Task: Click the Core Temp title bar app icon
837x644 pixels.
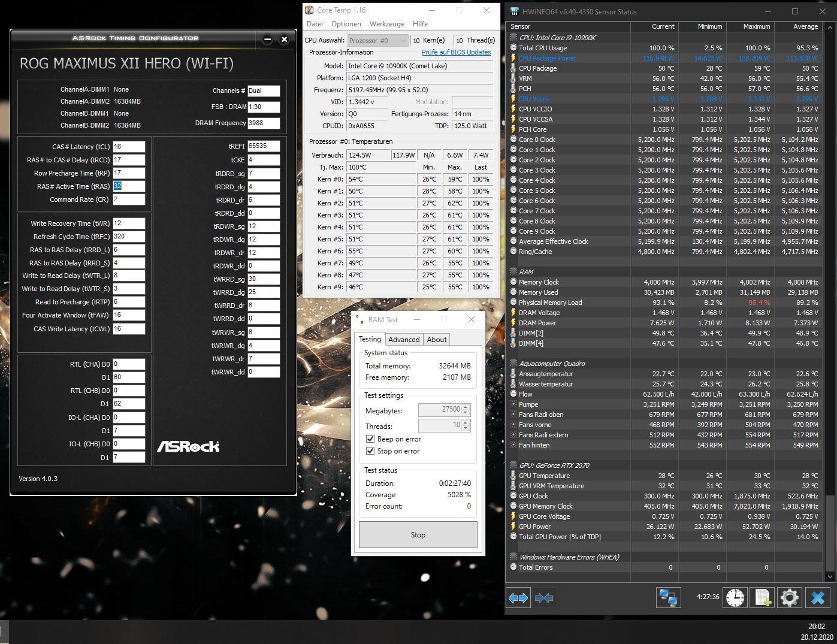Action: (x=309, y=10)
